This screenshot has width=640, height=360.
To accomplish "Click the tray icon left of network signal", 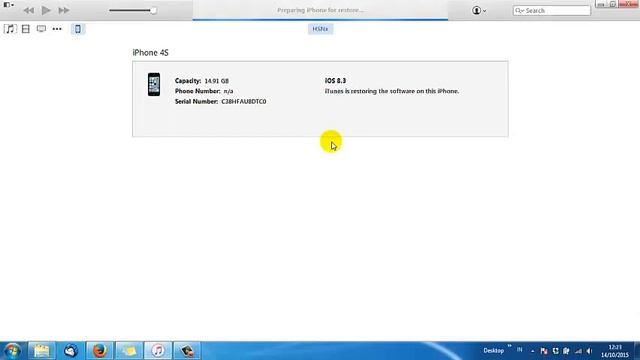I will coord(567,351).
